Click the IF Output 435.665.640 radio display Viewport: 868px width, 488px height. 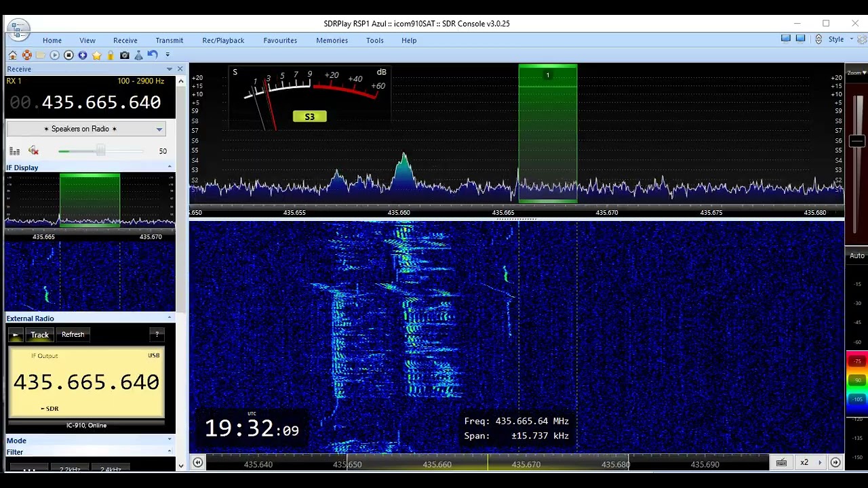point(86,382)
